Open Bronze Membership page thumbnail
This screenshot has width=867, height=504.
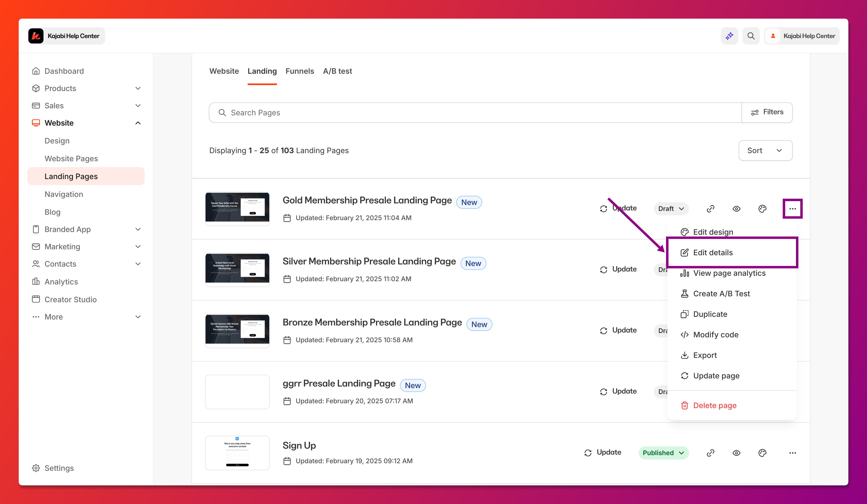coord(237,331)
